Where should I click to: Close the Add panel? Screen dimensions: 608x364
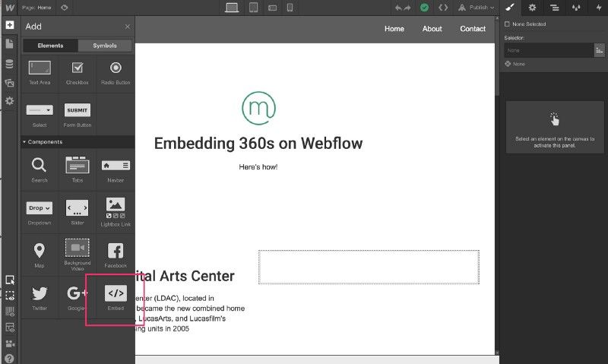(x=128, y=27)
